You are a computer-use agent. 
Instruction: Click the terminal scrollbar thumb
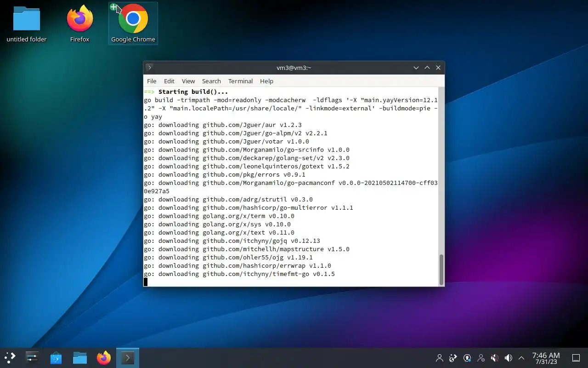(441, 270)
